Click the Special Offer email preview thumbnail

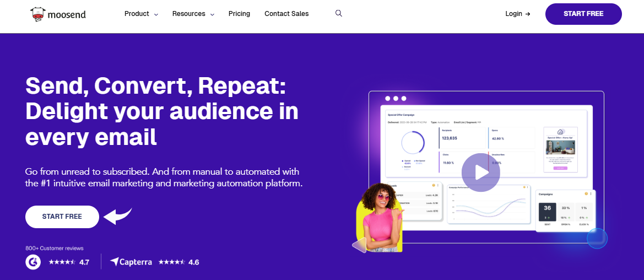[560, 149]
